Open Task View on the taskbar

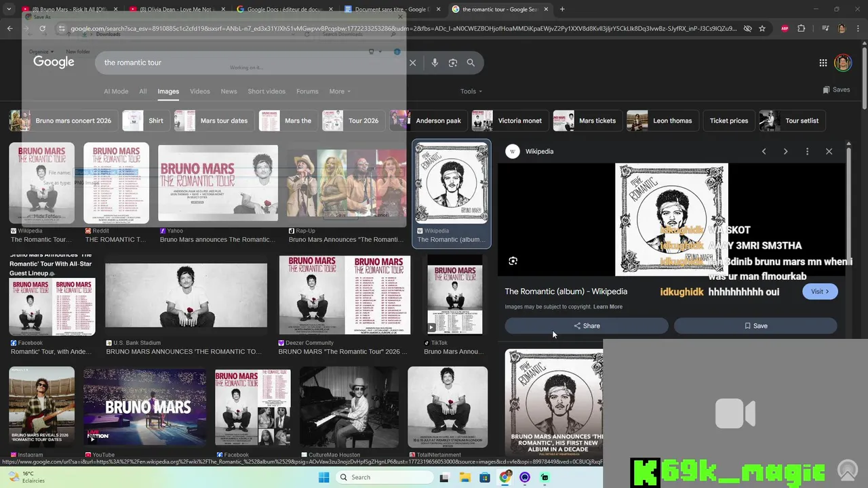(x=444, y=477)
